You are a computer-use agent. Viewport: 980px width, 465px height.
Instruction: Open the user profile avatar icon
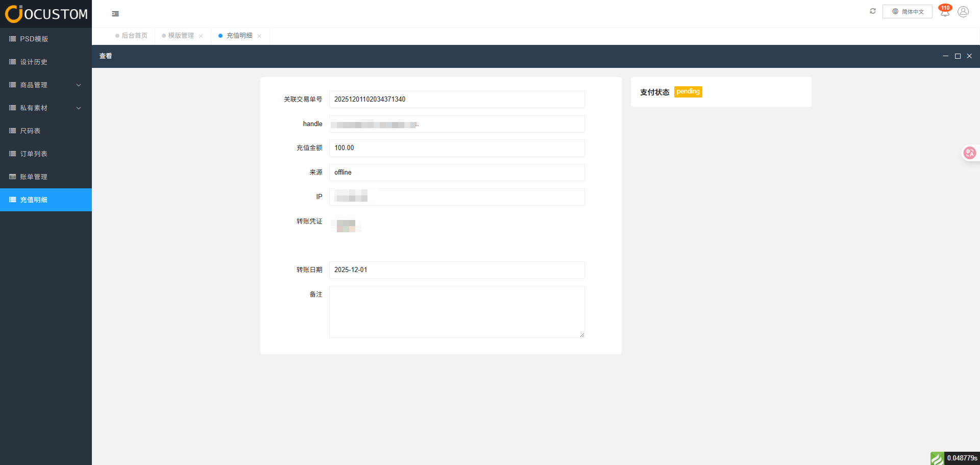963,12
